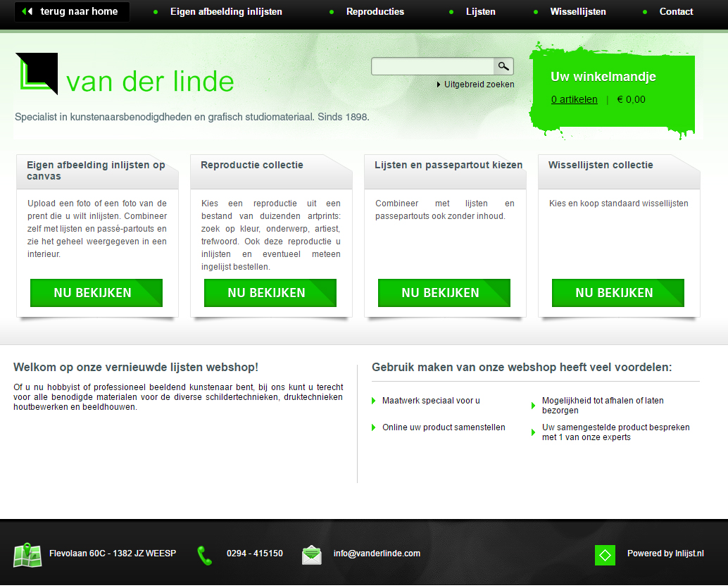Click the back arrows beside terug naar home
728x588 pixels.
tap(27, 12)
